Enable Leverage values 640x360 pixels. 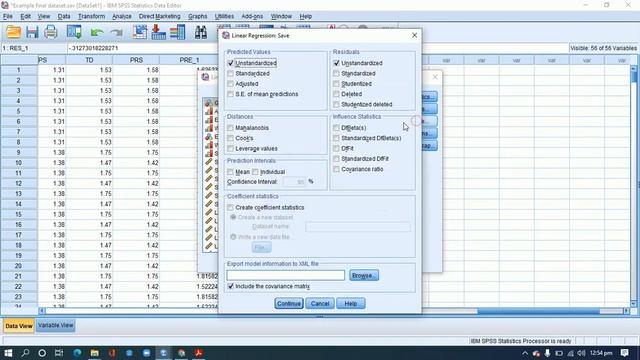coord(231,149)
